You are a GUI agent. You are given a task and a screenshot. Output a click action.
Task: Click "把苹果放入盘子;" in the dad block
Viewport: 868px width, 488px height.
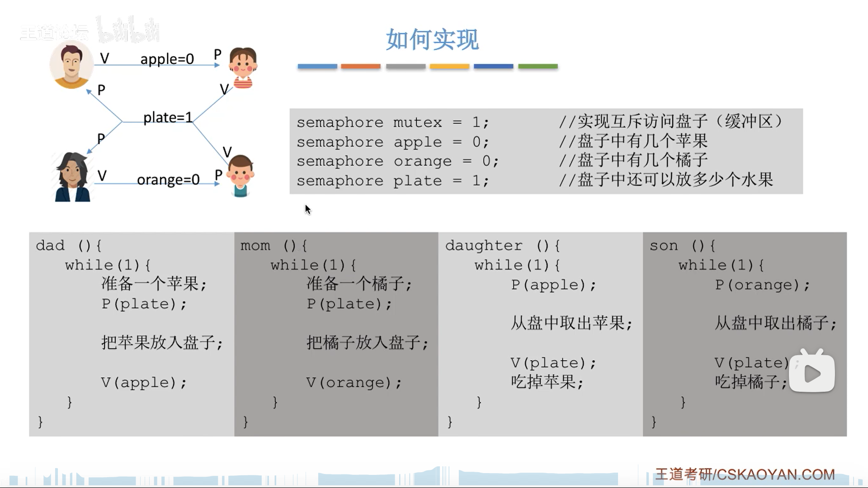(162, 343)
